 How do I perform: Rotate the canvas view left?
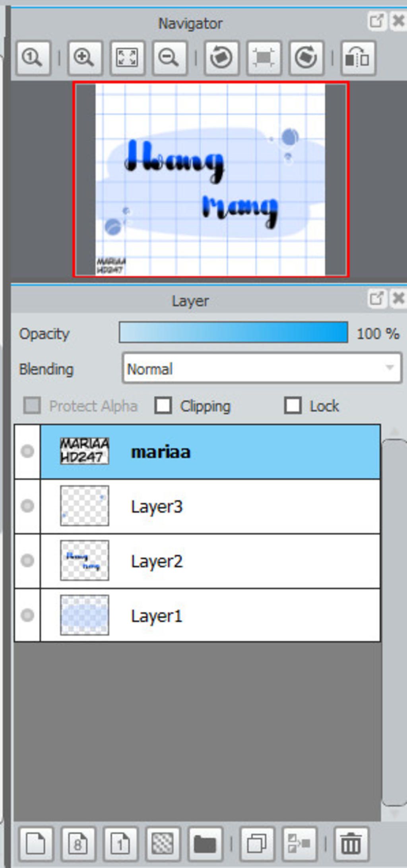coord(221,58)
